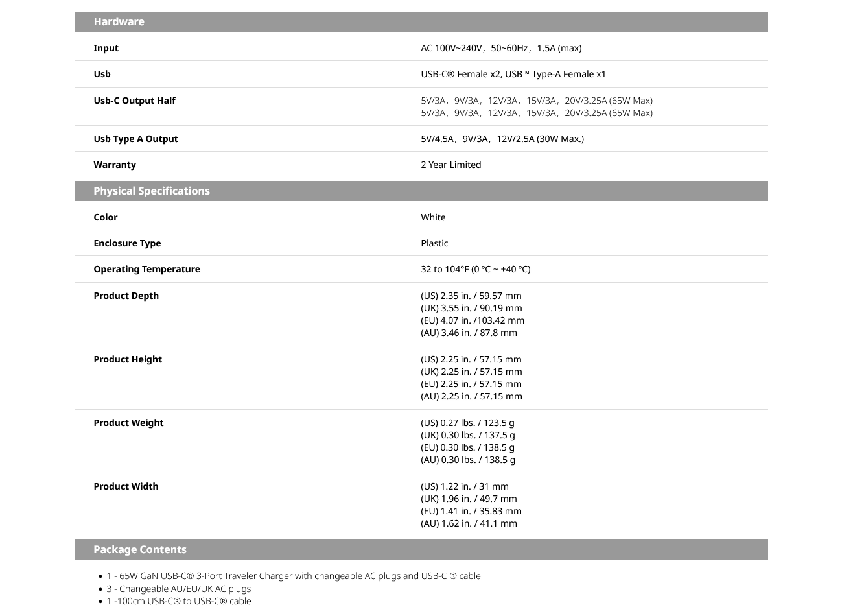Click the Changeable AU/EU/UK AC plugs item

coord(178,589)
